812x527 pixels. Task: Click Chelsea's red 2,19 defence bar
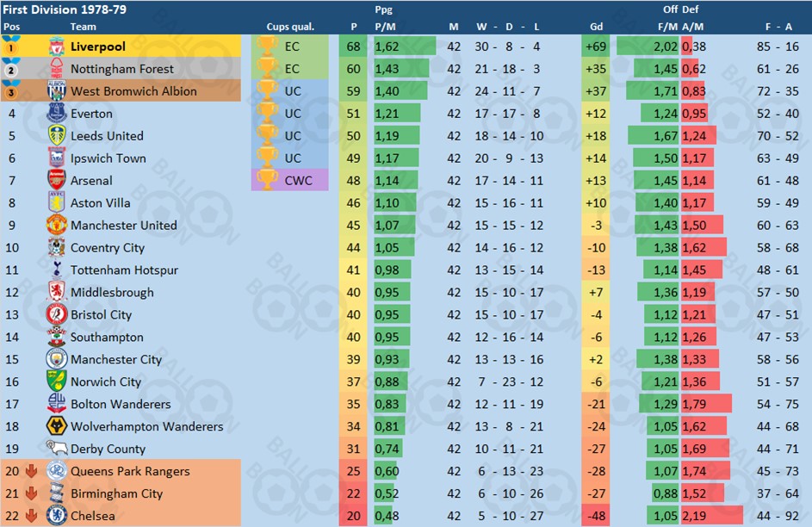[x=712, y=516]
